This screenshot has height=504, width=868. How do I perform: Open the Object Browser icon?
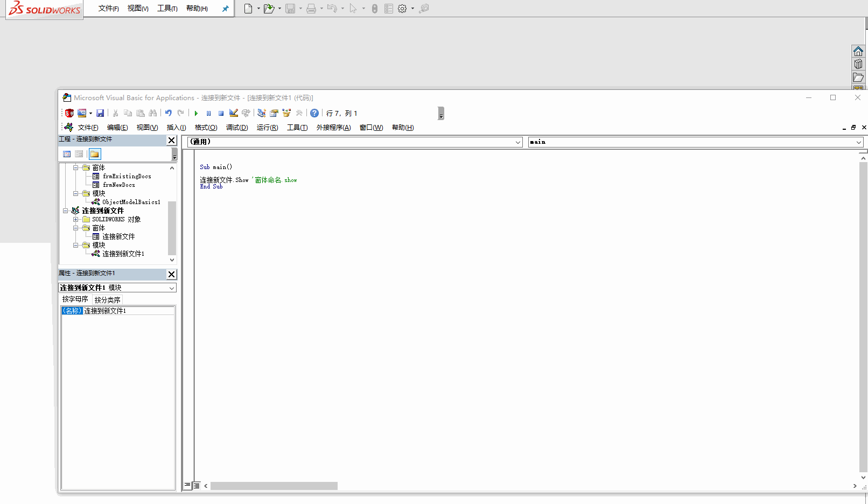click(286, 113)
